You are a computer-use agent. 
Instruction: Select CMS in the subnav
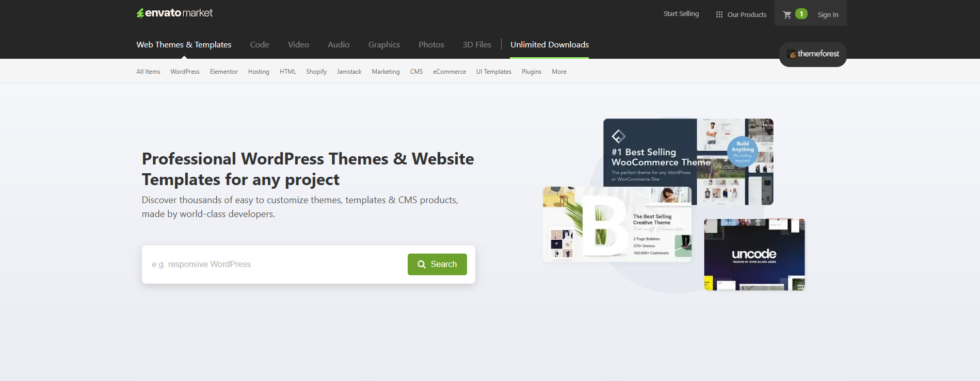coord(416,72)
